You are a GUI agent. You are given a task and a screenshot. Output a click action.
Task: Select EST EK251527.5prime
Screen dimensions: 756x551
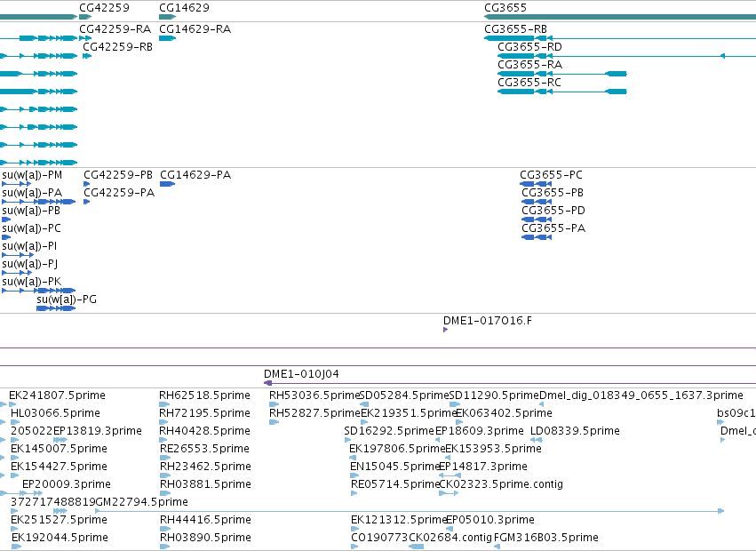coord(59,520)
